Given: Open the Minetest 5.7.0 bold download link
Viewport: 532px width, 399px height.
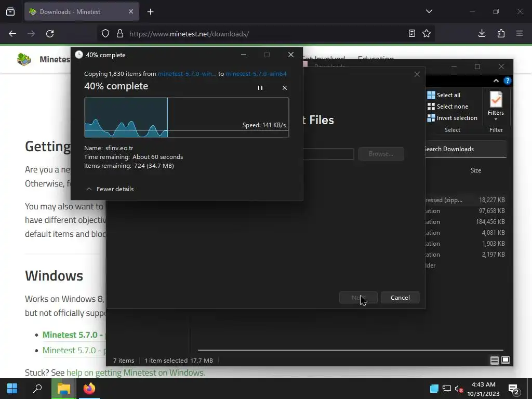Looking at the screenshot, I should pos(73,335).
